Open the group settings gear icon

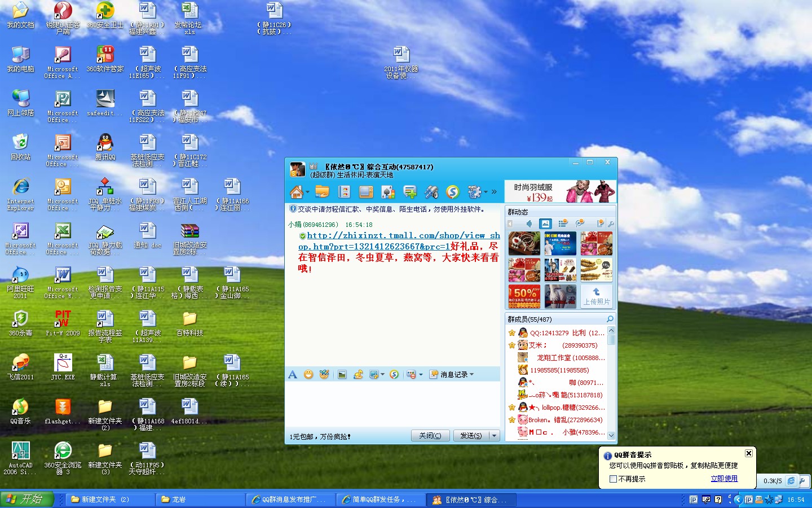click(474, 192)
